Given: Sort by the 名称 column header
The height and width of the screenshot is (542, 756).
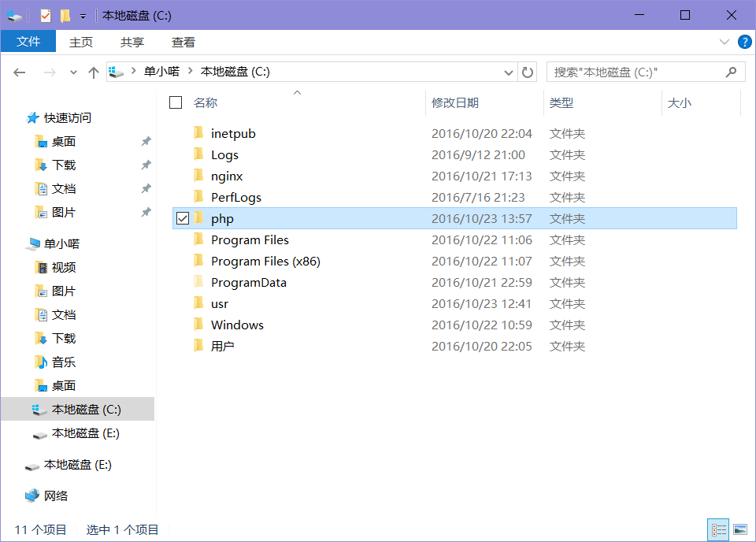Looking at the screenshot, I should [205, 102].
